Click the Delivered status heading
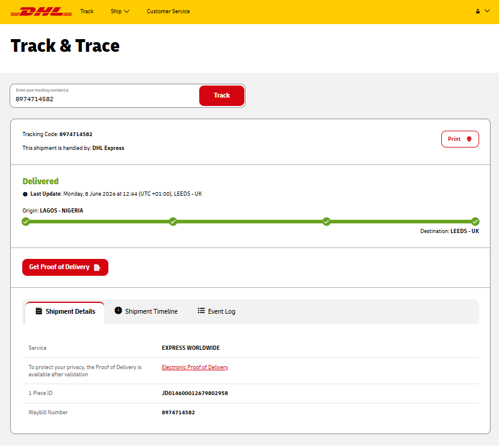Screen dimensions: 499x448 click(40, 181)
